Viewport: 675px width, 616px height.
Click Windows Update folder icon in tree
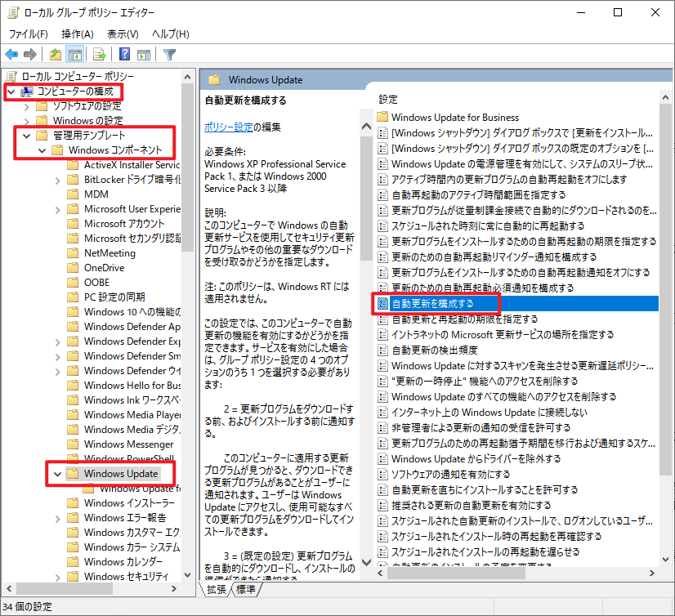[x=73, y=474]
